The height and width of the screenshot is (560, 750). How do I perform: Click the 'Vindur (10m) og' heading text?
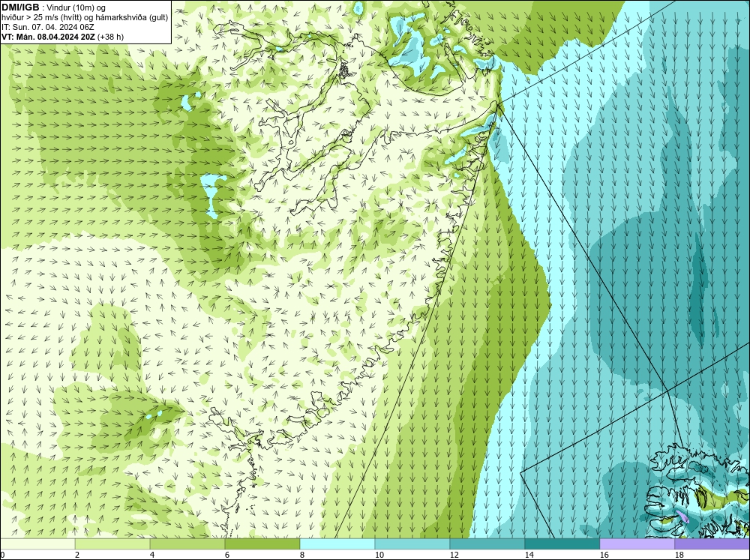pos(76,7)
